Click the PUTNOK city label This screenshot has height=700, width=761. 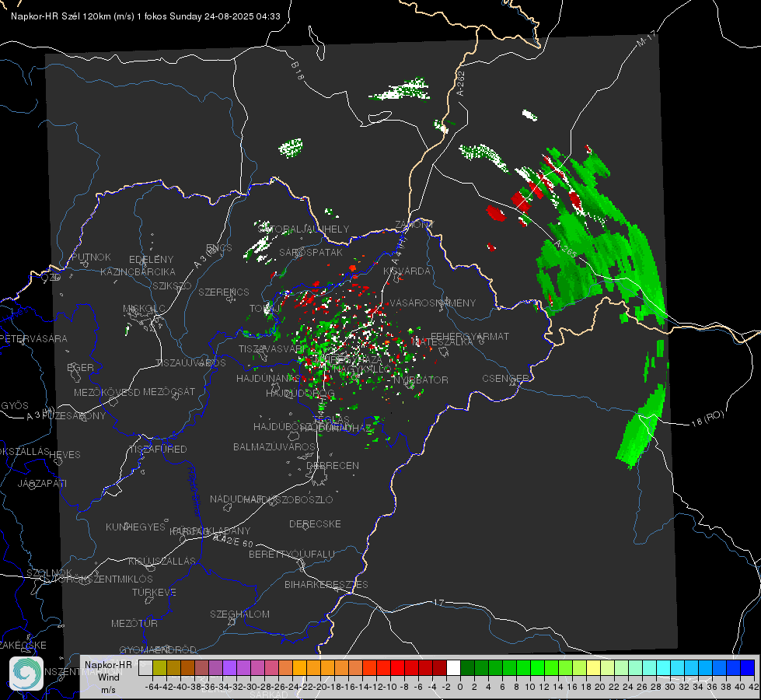pyautogui.click(x=91, y=257)
